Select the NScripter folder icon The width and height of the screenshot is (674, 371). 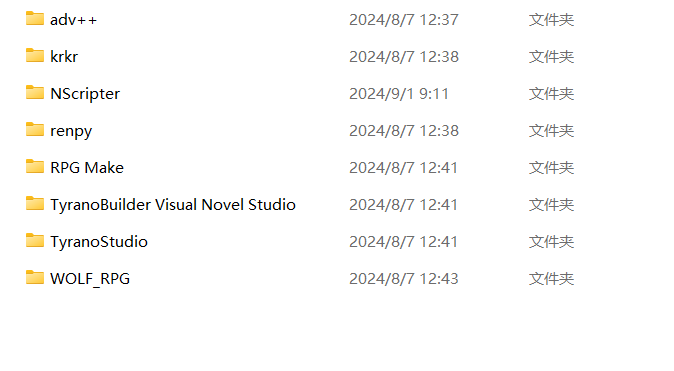[35, 92]
